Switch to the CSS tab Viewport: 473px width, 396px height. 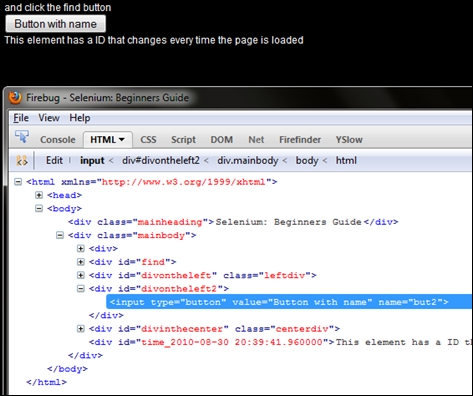[148, 140]
